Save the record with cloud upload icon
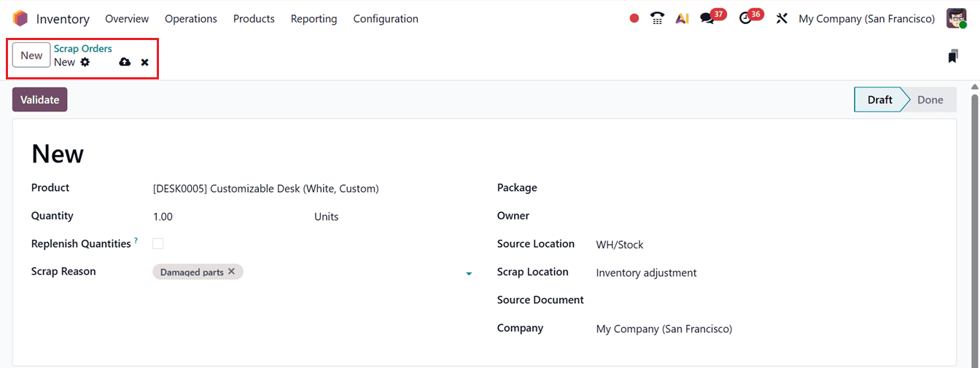The width and height of the screenshot is (980, 368). tap(125, 62)
